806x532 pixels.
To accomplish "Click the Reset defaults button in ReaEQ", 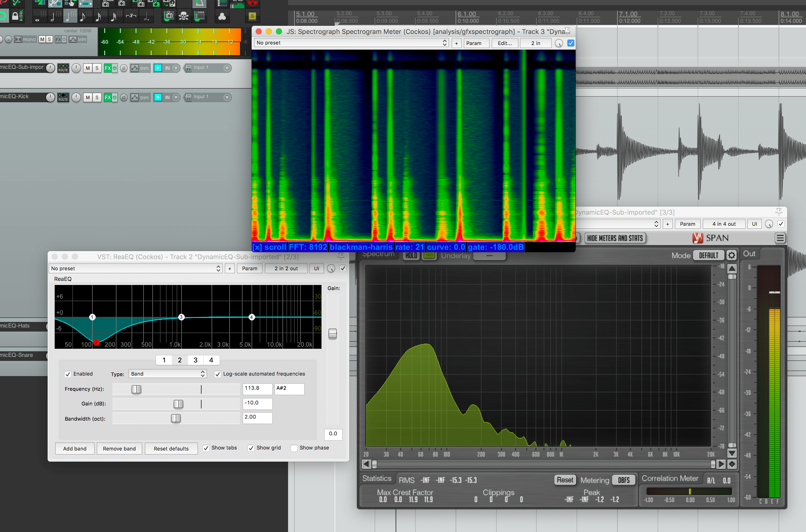I will point(171,448).
